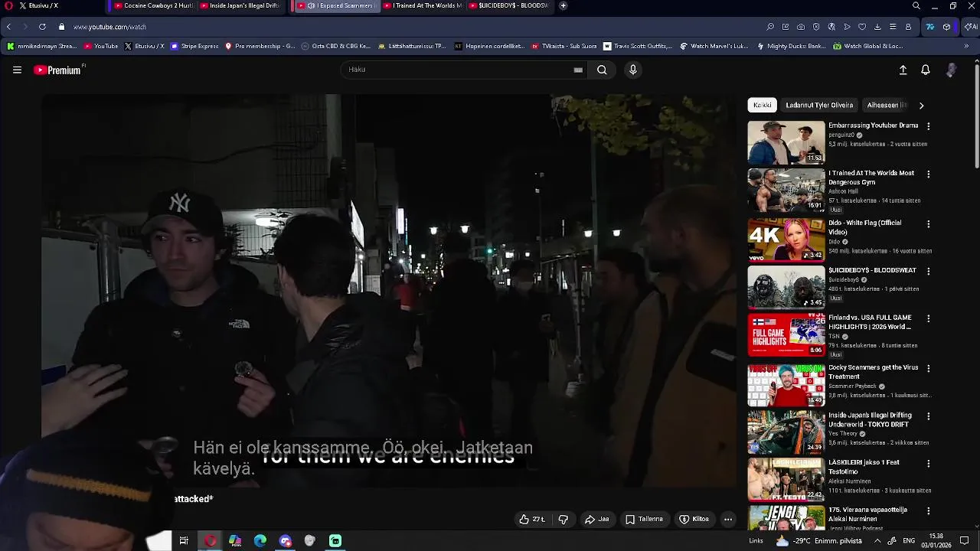Open Stripe Express bookmark
980x551 pixels.
pyautogui.click(x=194, y=46)
